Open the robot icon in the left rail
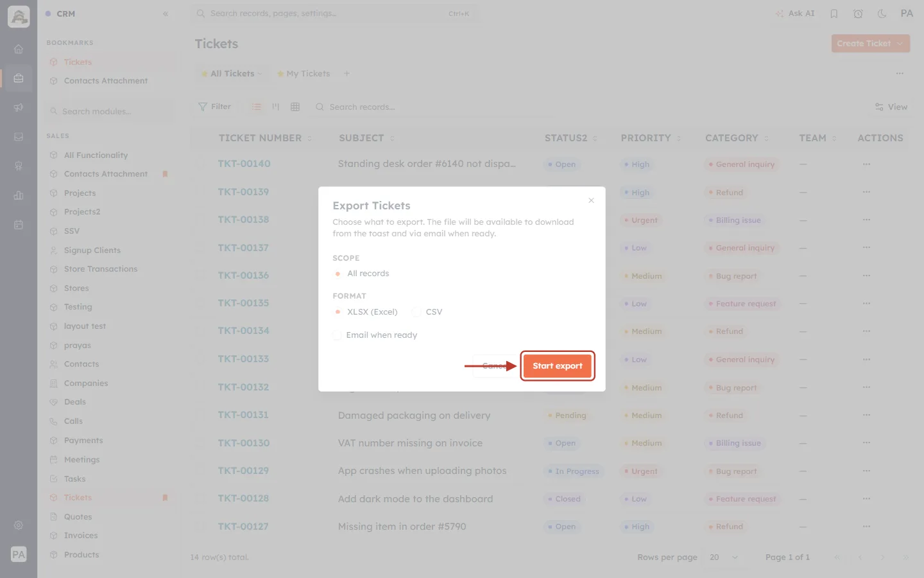 click(19, 166)
